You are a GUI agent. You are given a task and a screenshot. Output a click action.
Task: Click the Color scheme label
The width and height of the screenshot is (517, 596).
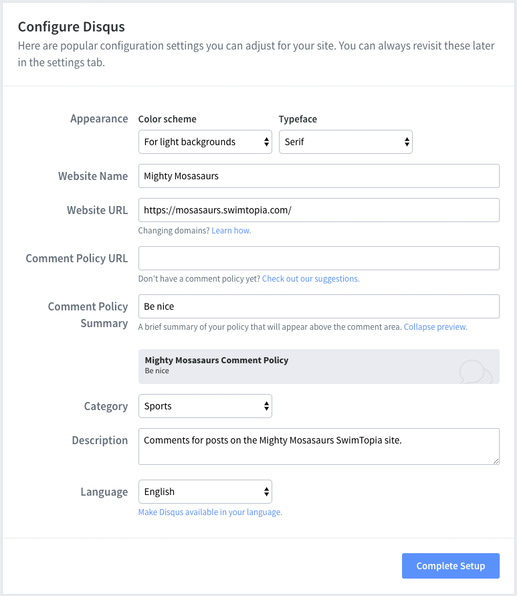(x=167, y=119)
